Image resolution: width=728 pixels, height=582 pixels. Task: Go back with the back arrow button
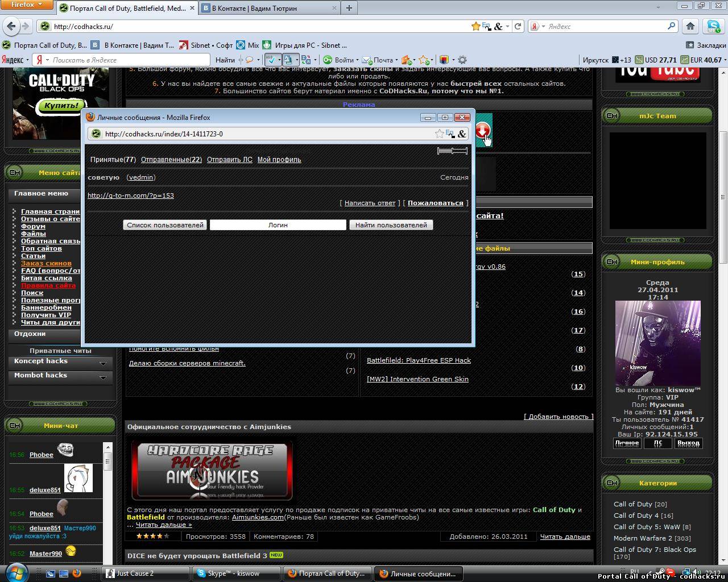[x=10, y=26]
